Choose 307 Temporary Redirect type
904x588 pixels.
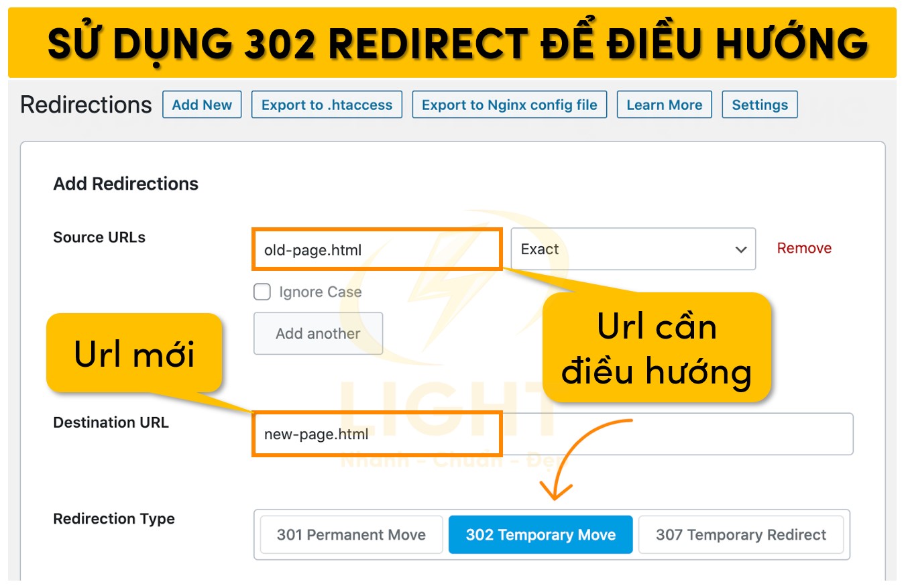point(740,535)
